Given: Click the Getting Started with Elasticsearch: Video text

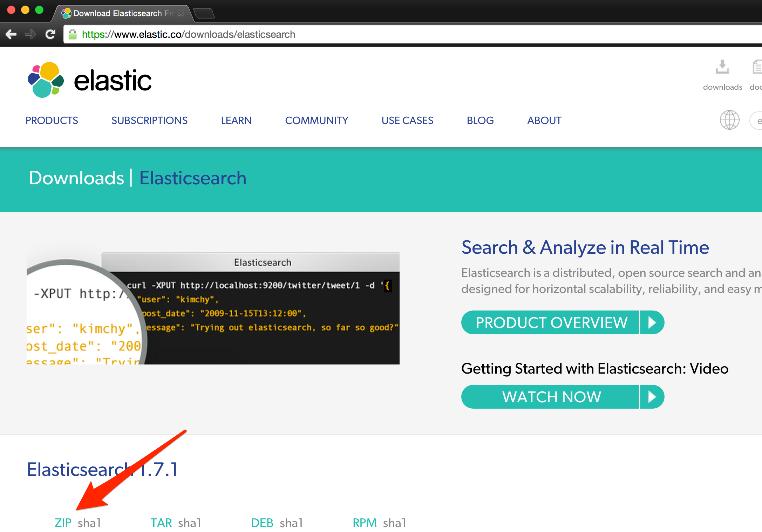Looking at the screenshot, I should click(595, 369).
